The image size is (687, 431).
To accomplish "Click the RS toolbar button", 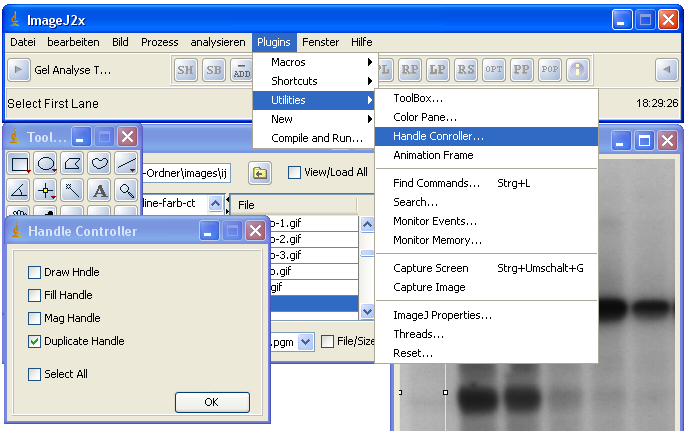I will point(466,70).
